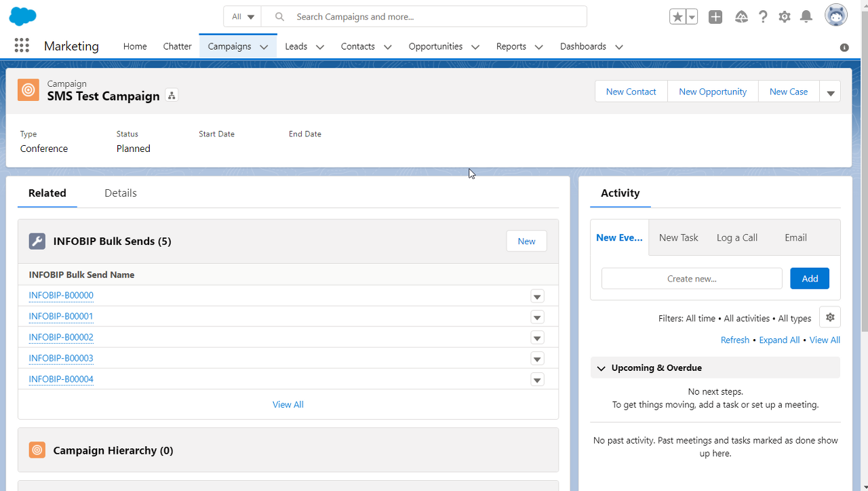This screenshot has width=868, height=491.
Task: Open the Opportunities nav tab
Action: [435, 46]
